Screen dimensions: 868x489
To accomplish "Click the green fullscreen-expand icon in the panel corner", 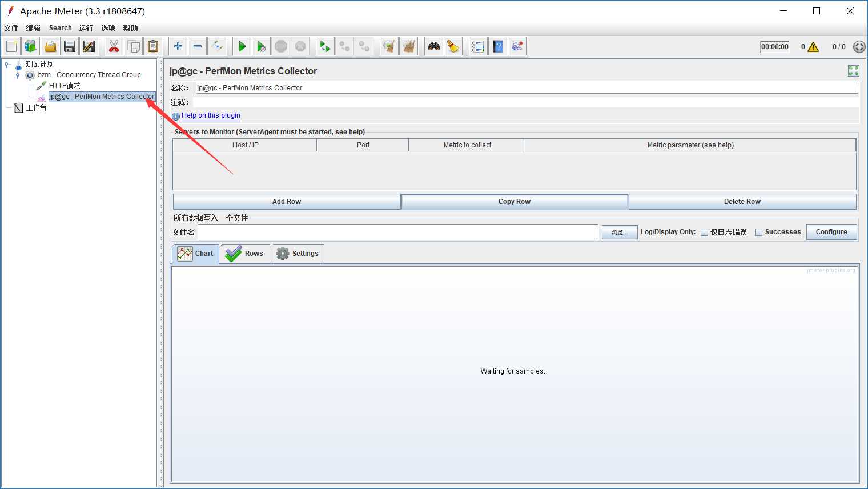I will pyautogui.click(x=854, y=71).
